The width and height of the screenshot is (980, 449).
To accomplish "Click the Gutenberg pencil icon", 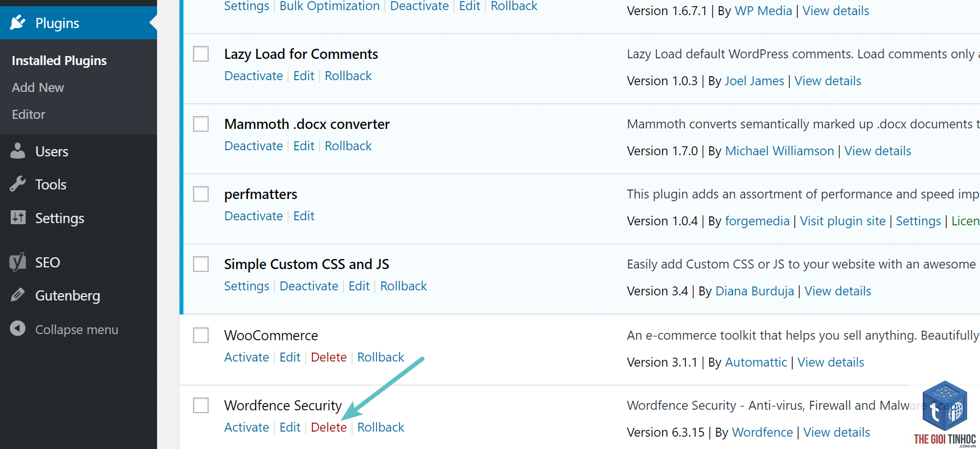I will click(x=18, y=294).
